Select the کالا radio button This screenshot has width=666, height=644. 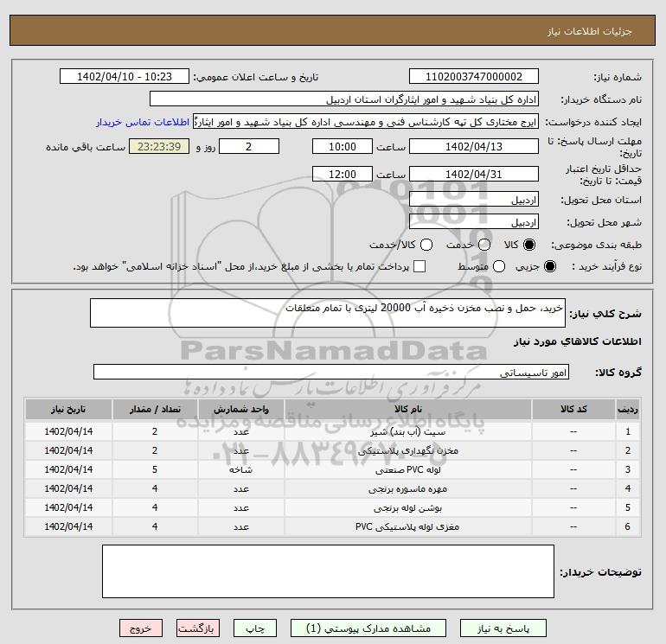click(529, 245)
